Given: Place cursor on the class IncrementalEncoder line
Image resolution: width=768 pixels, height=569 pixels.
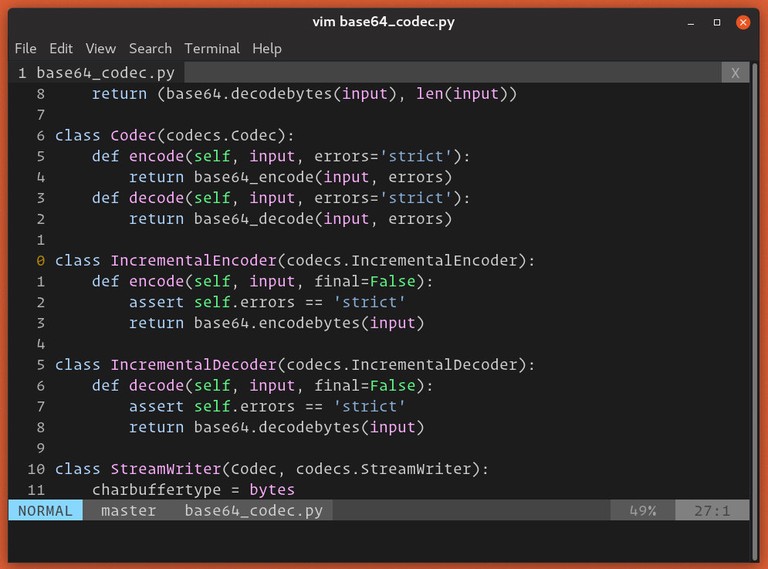Looking at the screenshot, I should pos(295,260).
